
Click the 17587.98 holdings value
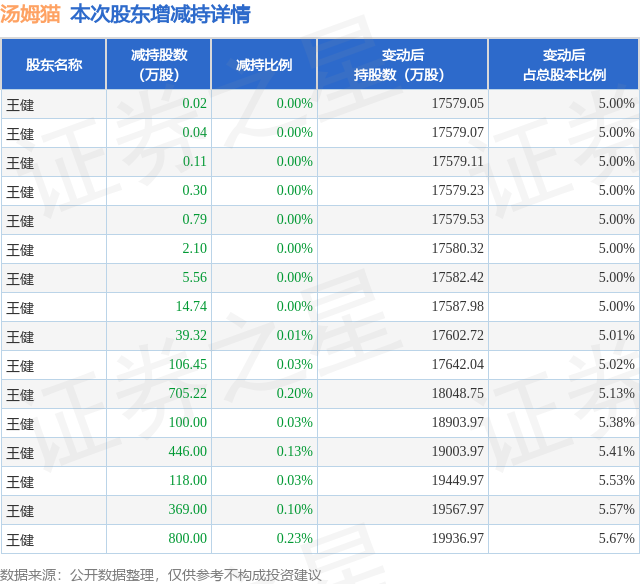pyautogui.click(x=458, y=306)
